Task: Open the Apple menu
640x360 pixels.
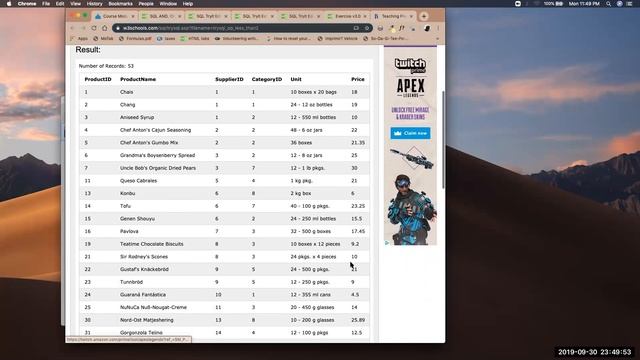Action: pyautogui.click(x=9, y=4)
